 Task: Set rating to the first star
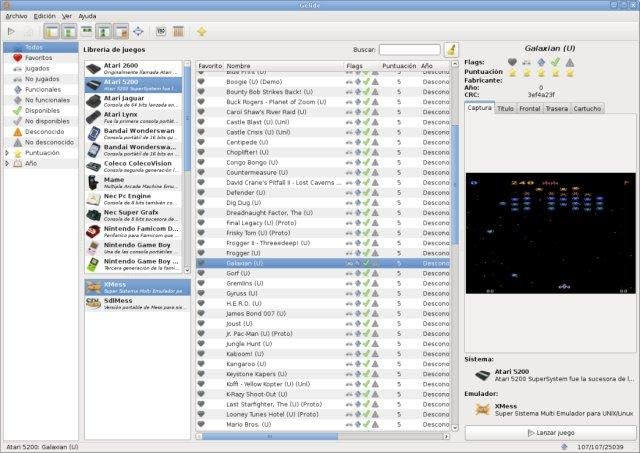[x=512, y=73]
